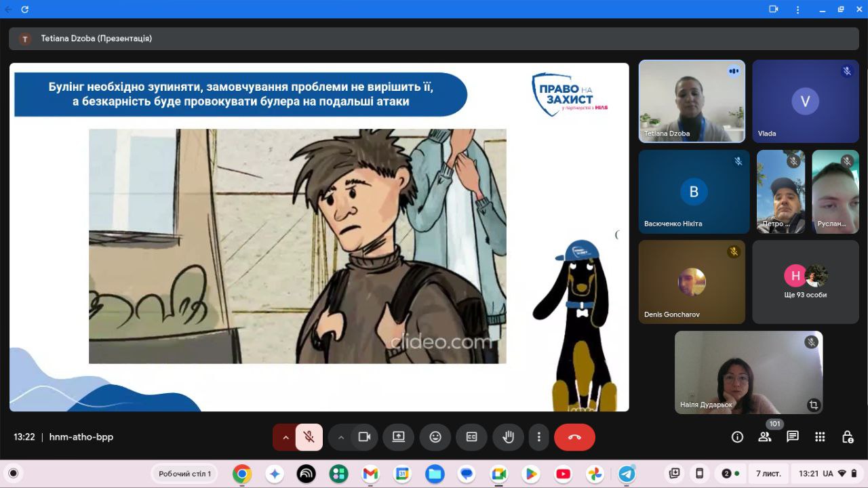Open Telegram from the taskbar
This screenshot has width=868, height=488.
(x=627, y=474)
